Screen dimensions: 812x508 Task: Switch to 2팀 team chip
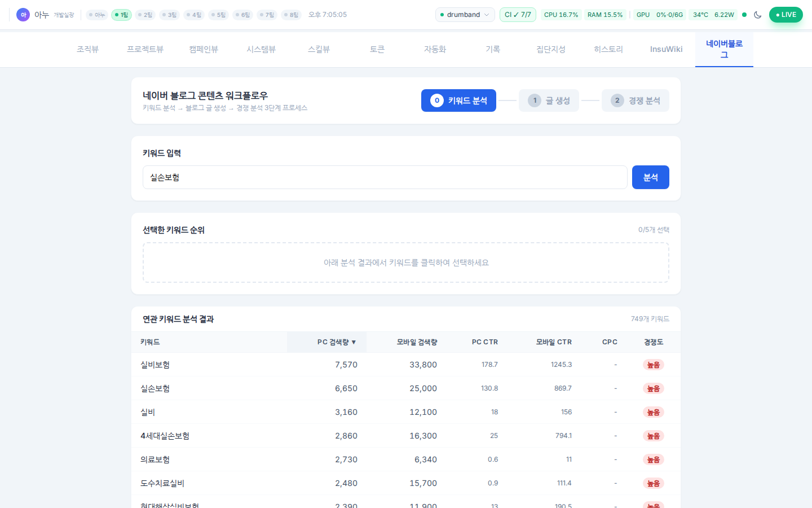(x=145, y=15)
